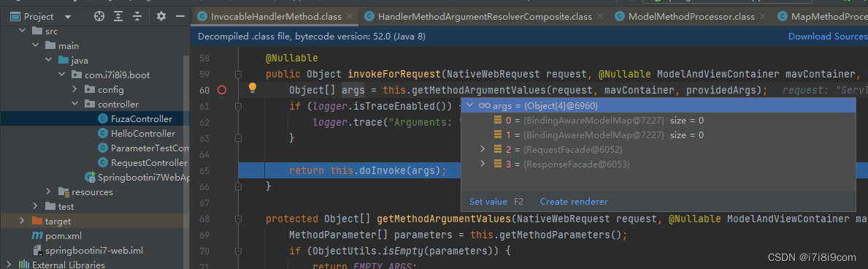Click line number 58 in gutter

tap(204, 58)
